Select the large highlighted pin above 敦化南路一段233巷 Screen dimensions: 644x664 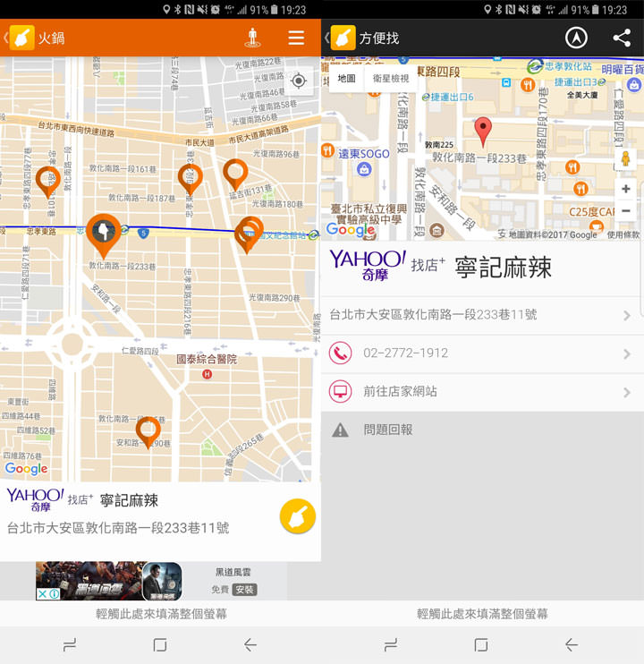tap(104, 235)
